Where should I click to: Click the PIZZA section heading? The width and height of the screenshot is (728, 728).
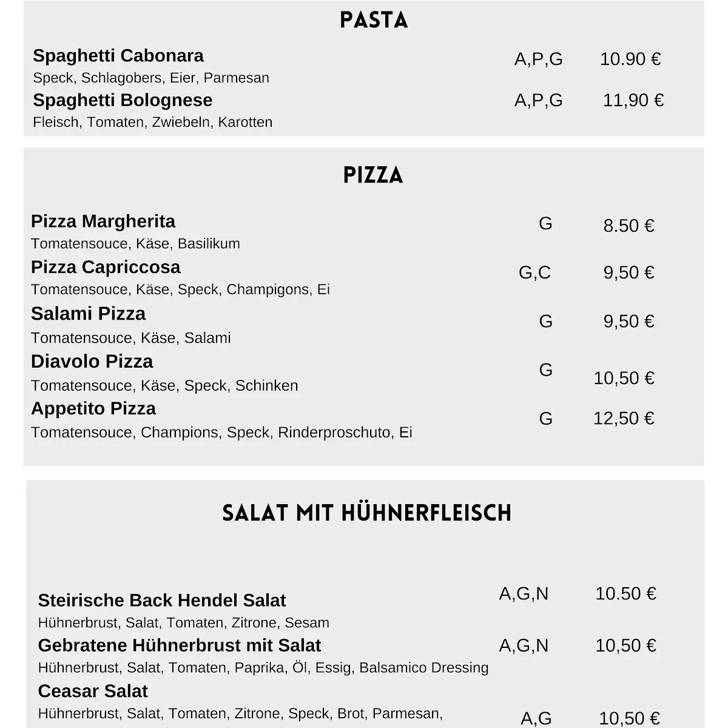pyautogui.click(x=373, y=175)
